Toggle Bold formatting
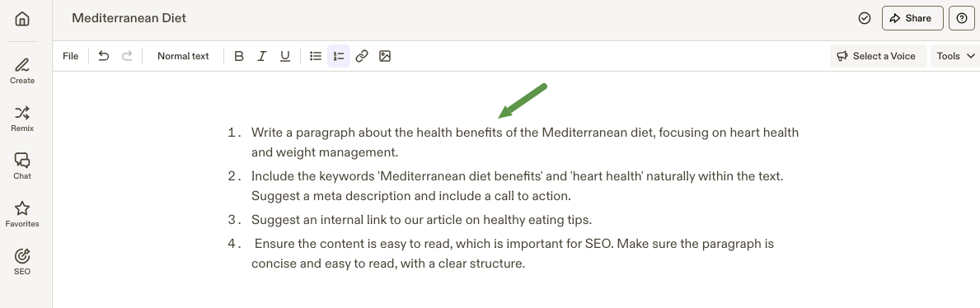 coord(239,56)
